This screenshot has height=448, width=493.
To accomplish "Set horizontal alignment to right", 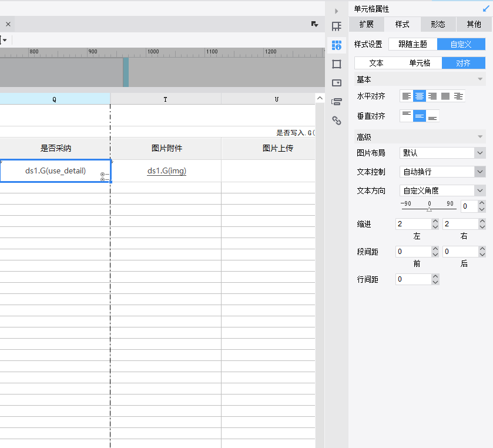I will pyautogui.click(x=432, y=96).
